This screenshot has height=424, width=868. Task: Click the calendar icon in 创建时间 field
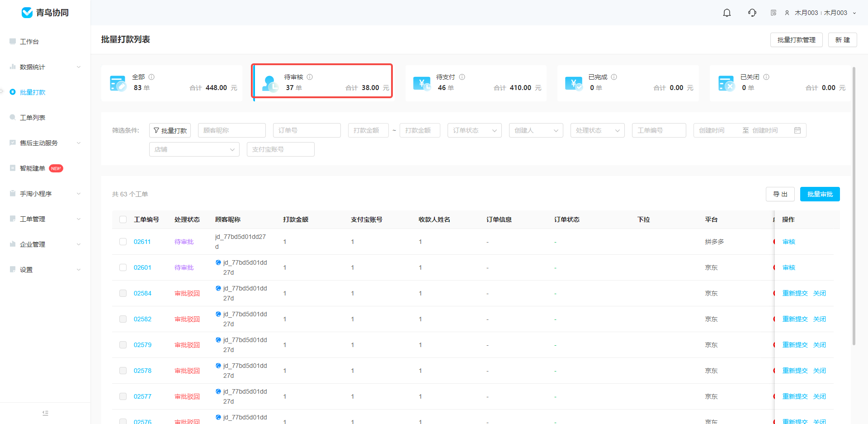point(797,130)
